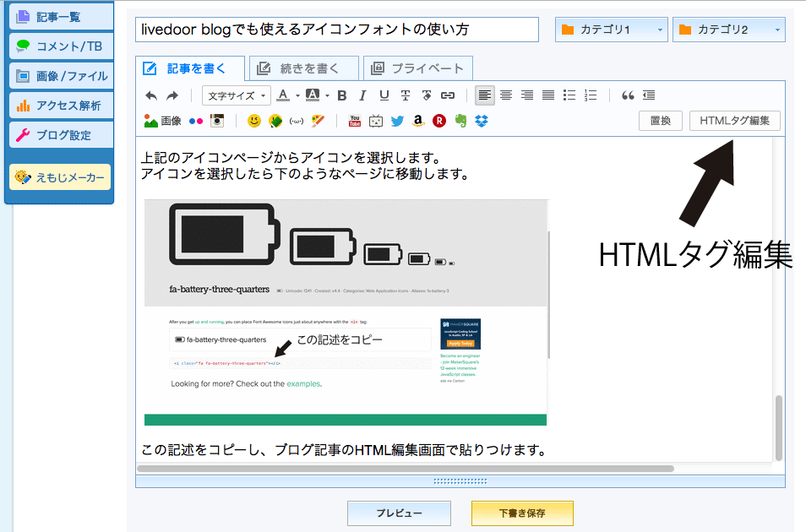Open the カテゴリ1 dropdown
This screenshot has width=806, height=532.
tap(611, 30)
